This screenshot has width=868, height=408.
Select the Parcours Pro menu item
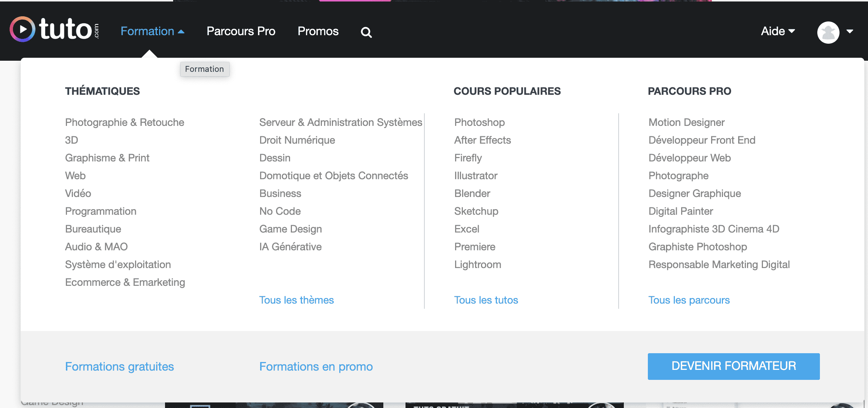pyautogui.click(x=241, y=31)
